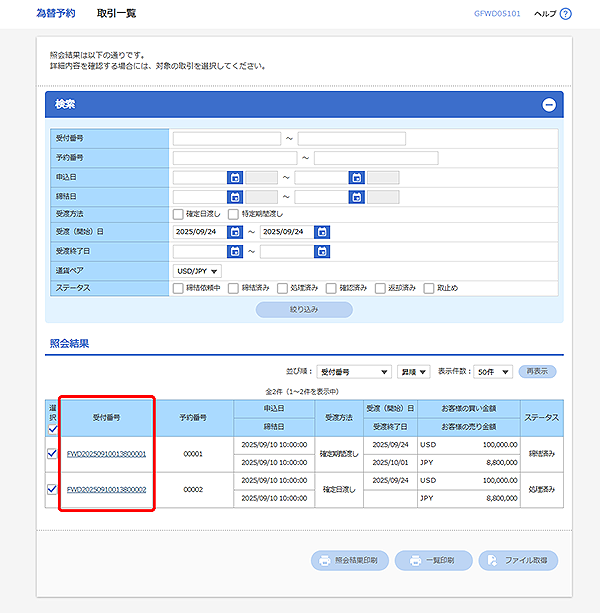Click the 為替予約 header title
The image size is (600, 613).
coord(56,13)
